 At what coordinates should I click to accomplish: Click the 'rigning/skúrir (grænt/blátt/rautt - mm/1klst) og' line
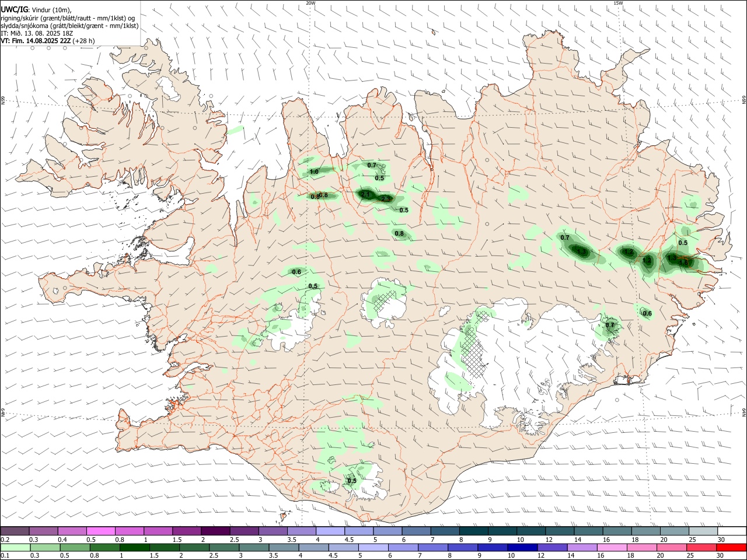(68, 18)
